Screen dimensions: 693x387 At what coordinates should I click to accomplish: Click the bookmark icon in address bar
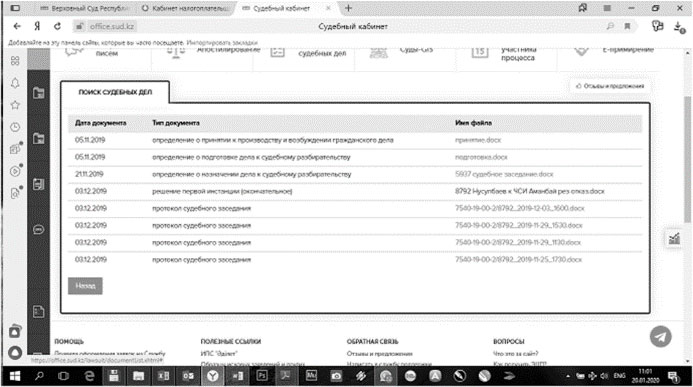[627, 27]
